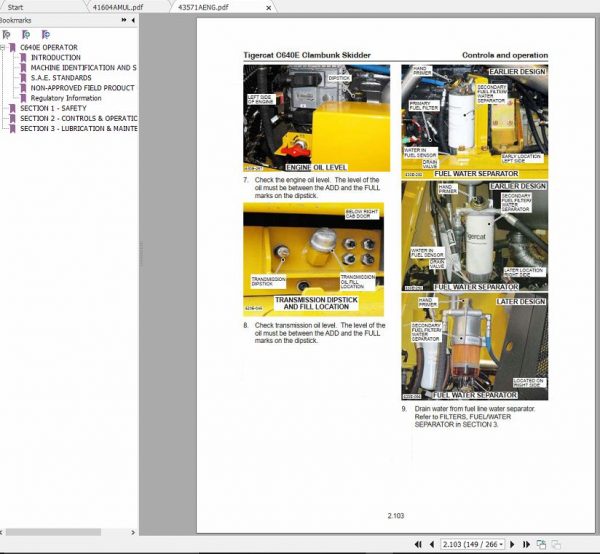Open the S.A.E. STANDARDS bookmark
Viewport: 600px width, 554px height.
point(61,78)
